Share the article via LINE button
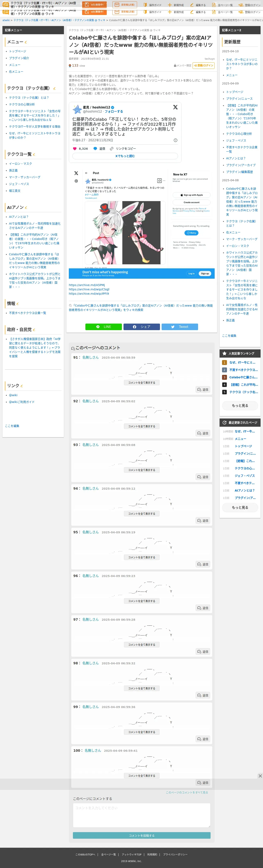 click(103, 327)
